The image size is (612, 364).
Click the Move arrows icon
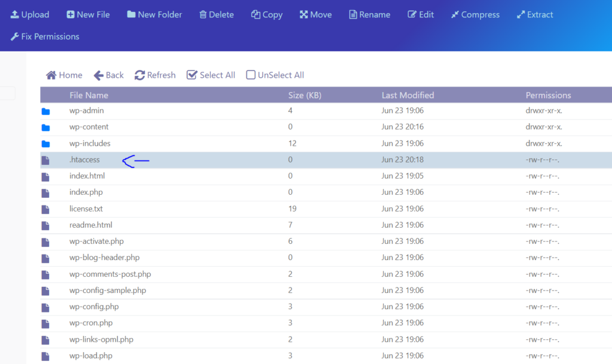point(304,14)
